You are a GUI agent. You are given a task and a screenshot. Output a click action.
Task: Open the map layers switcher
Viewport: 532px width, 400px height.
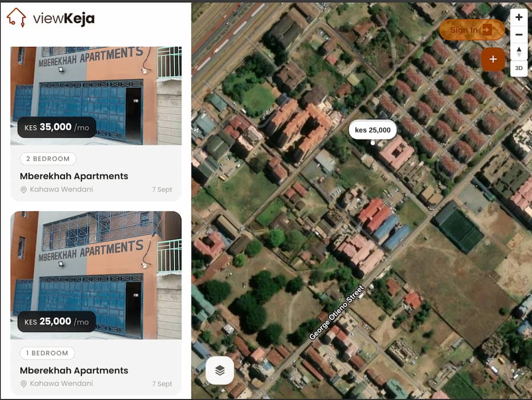pyautogui.click(x=220, y=370)
